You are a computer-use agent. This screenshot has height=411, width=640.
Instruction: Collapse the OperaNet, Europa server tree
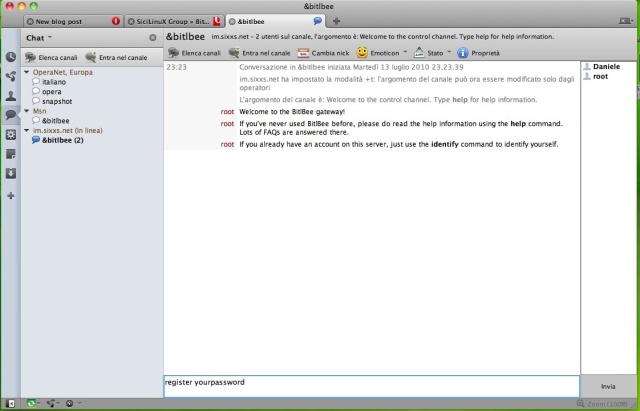[27, 74]
